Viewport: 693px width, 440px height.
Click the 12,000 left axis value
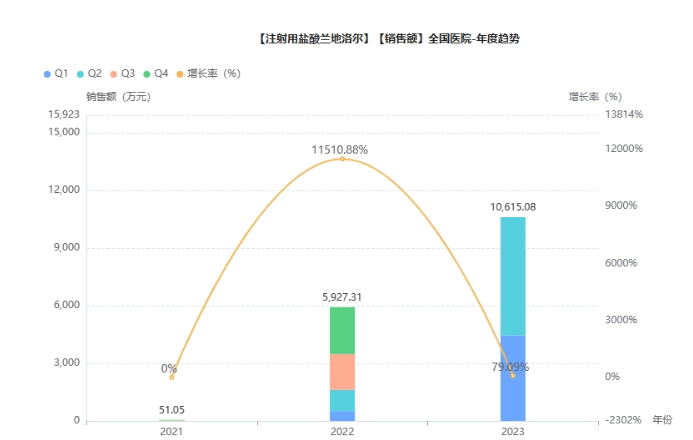64,190
